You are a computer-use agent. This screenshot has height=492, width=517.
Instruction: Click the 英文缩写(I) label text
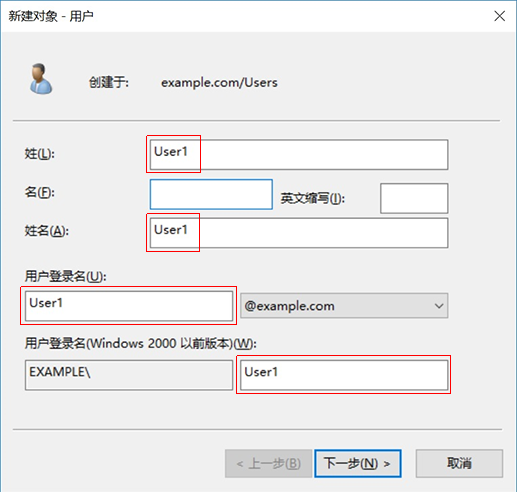coord(313,198)
